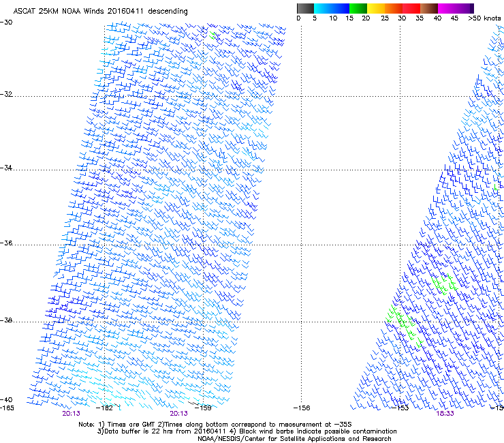The width and height of the screenshot is (504, 443).
Task: Click the gray 0-5 knots color band
Action: (305, 8)
